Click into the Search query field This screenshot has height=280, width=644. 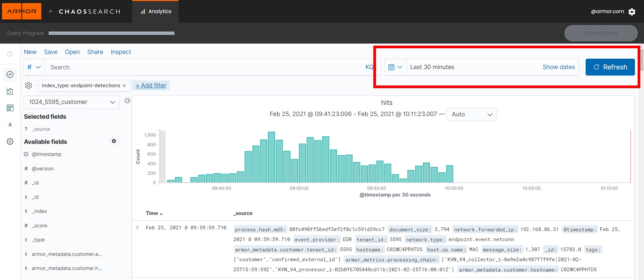click(205, 67)
